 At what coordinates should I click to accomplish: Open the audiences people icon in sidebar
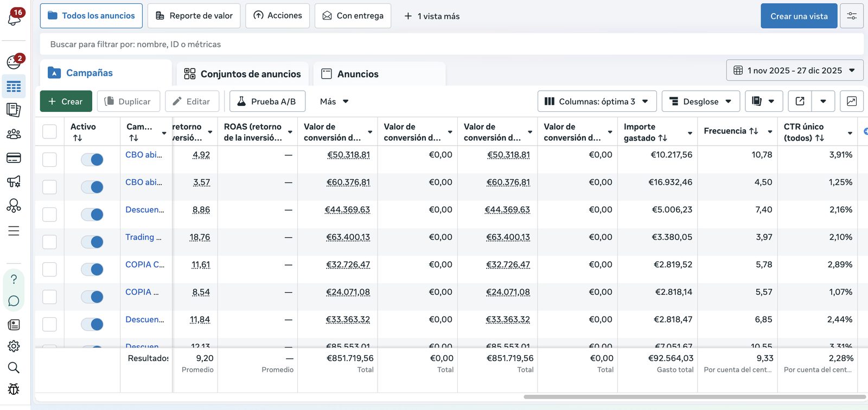point(14,134)
